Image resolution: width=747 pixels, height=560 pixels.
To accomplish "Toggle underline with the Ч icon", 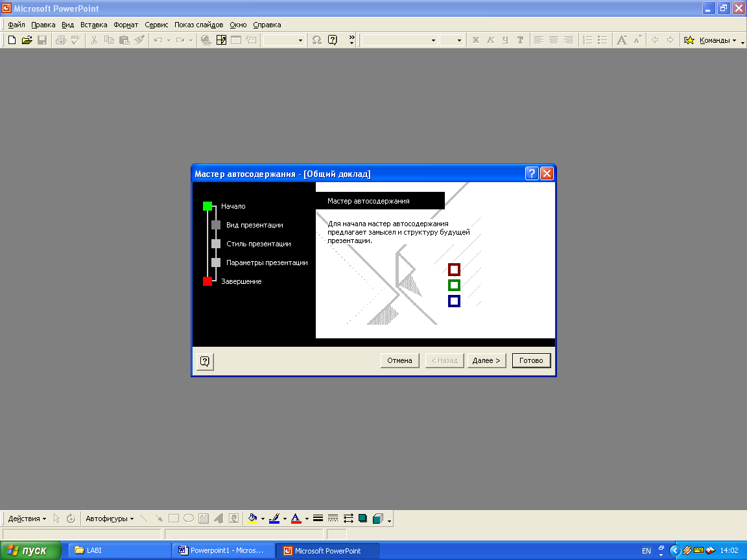I will click(506, 40).
